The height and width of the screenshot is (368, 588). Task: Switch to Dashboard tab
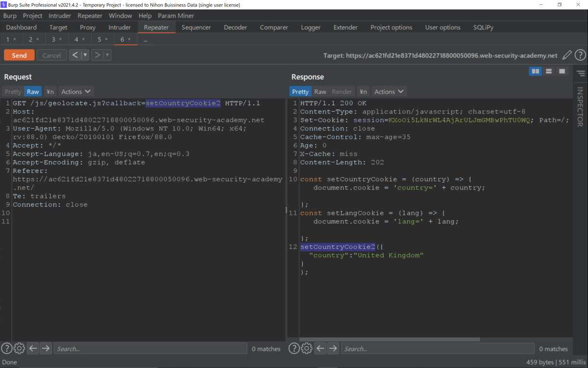(22, 27)
